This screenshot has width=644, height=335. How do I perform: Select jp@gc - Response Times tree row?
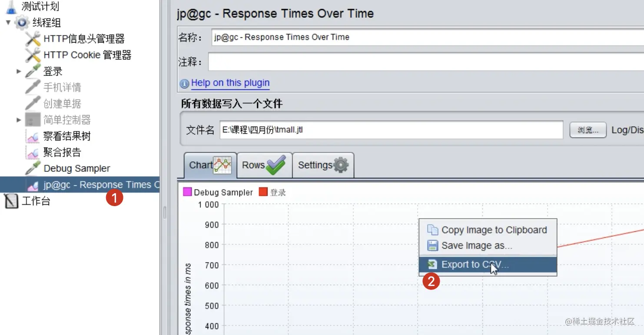coord(80,185)
